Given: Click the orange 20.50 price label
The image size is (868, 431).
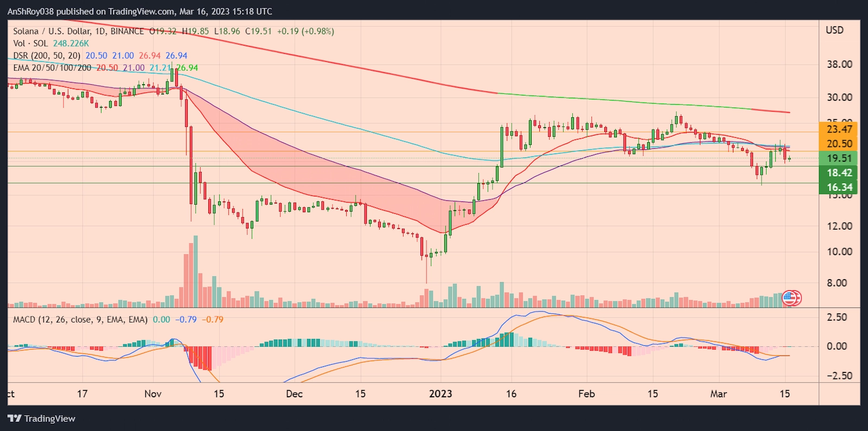Looking at the screenshot, I should [839, 144].
